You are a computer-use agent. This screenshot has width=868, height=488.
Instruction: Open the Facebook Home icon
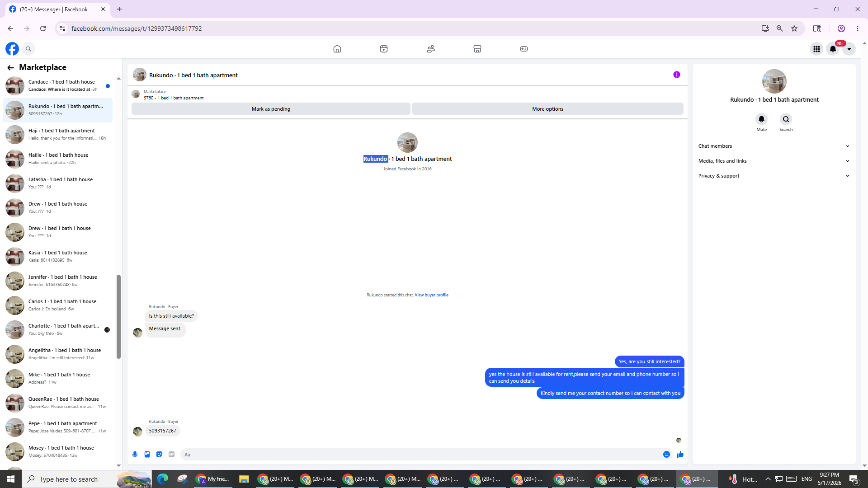pyautogui.click(x=337, y=49)
